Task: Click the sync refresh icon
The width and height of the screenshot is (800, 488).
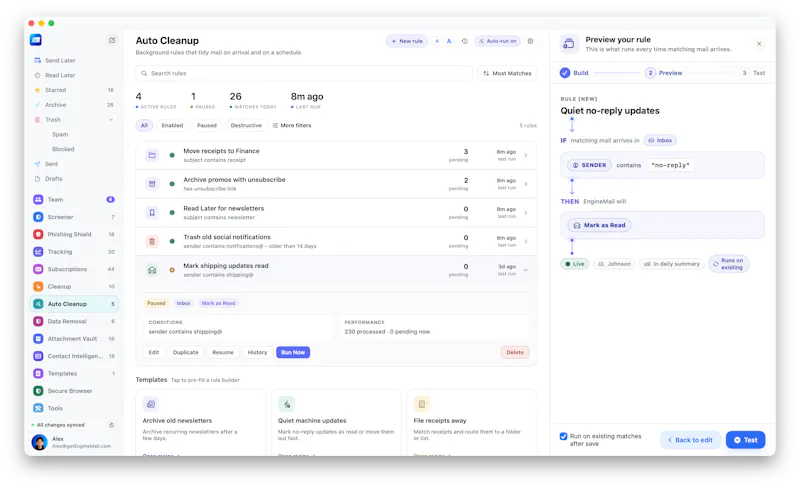Action: pos(111,425)
